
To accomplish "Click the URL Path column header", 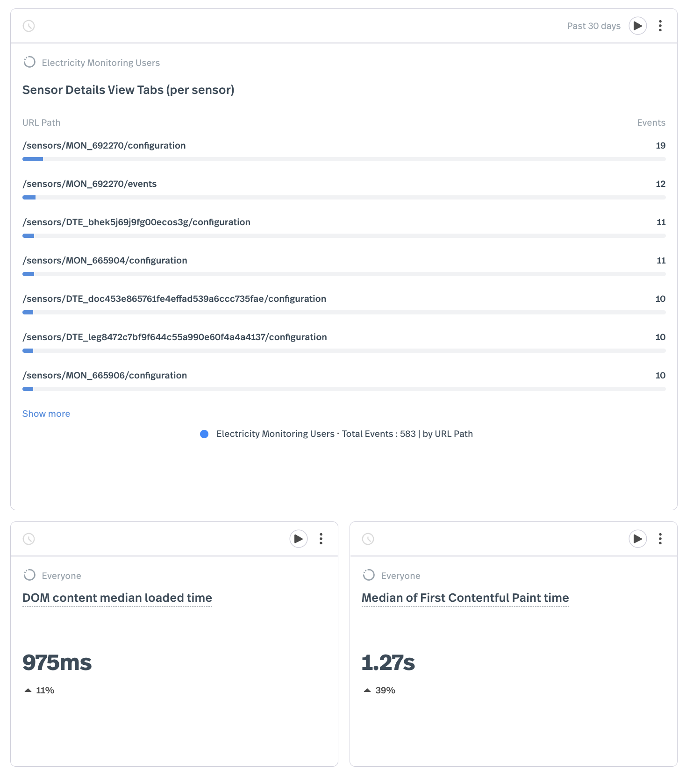I will click(x=42, y=122).
